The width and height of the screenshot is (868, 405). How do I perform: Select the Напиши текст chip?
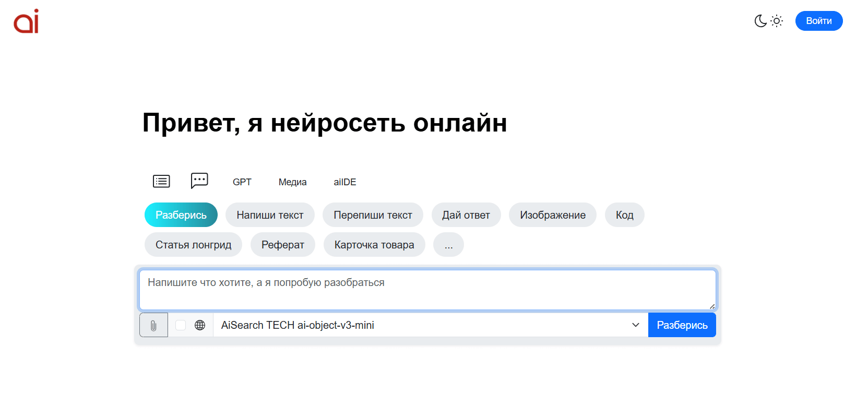[x=270, y=215]
